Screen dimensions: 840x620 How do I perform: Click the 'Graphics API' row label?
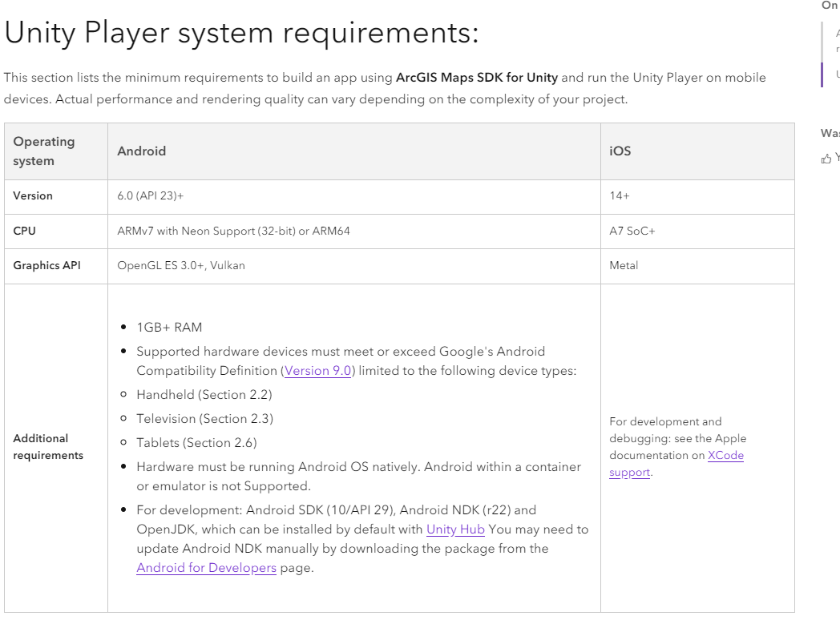(46, 265)
